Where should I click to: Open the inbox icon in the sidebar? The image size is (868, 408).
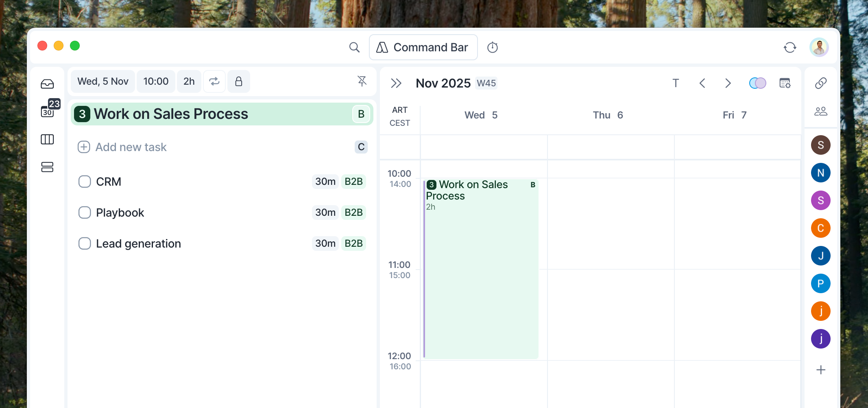[x=47, y=84]
